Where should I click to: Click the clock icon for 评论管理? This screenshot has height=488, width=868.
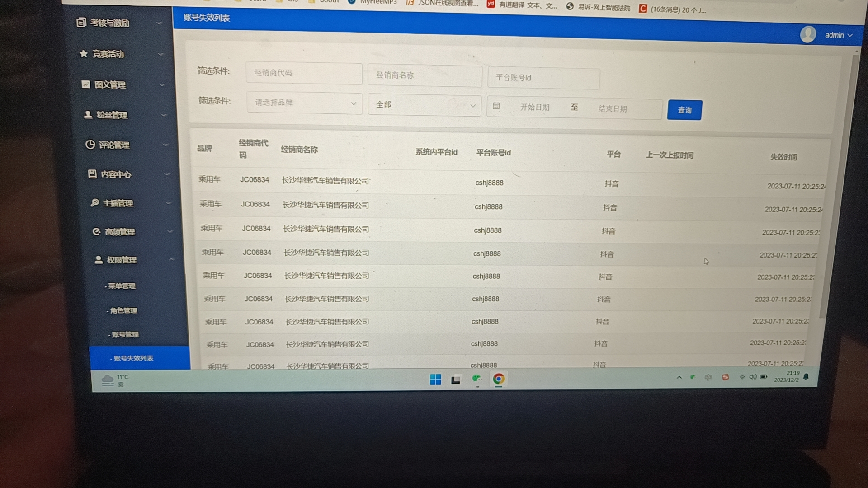pyautogui.click(x=90, y=144)
